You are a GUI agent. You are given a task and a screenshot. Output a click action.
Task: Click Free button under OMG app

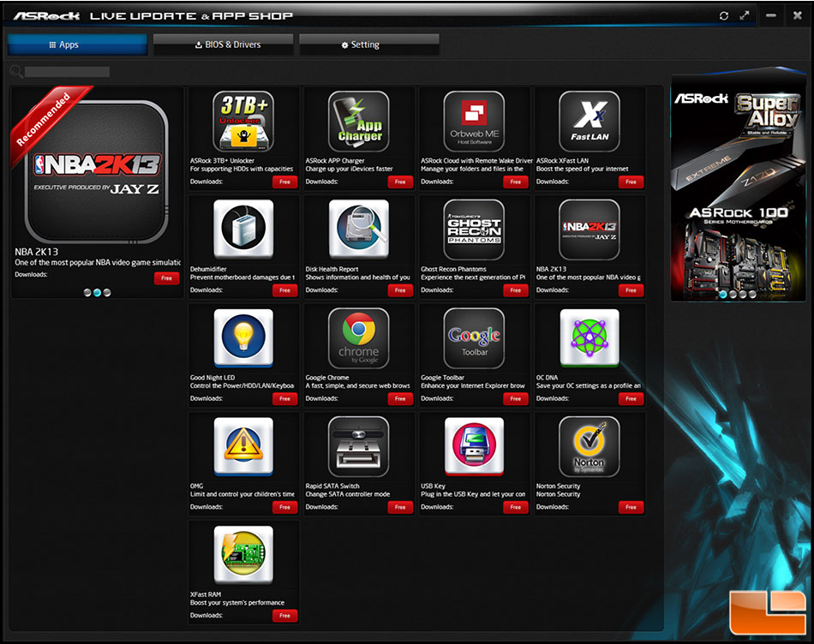point(285,507)
